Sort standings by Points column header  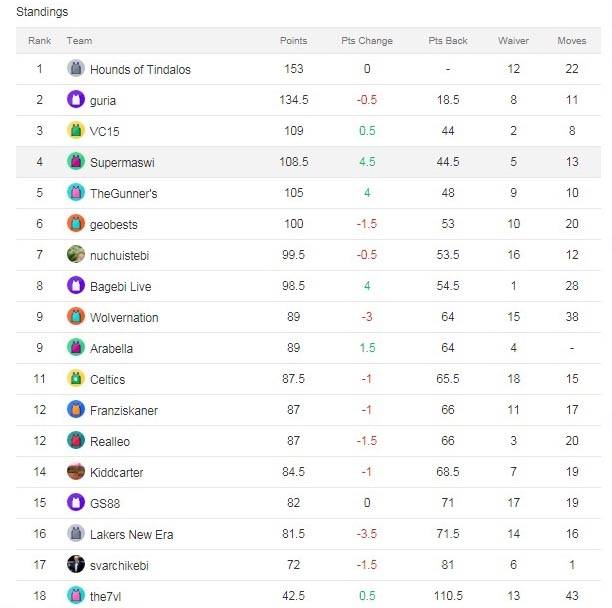tap(294, 41)
